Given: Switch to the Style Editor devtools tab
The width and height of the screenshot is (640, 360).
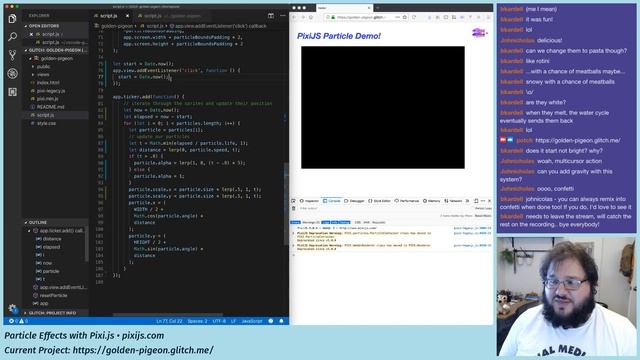Looking at the screenshot, I should point(379,201).
